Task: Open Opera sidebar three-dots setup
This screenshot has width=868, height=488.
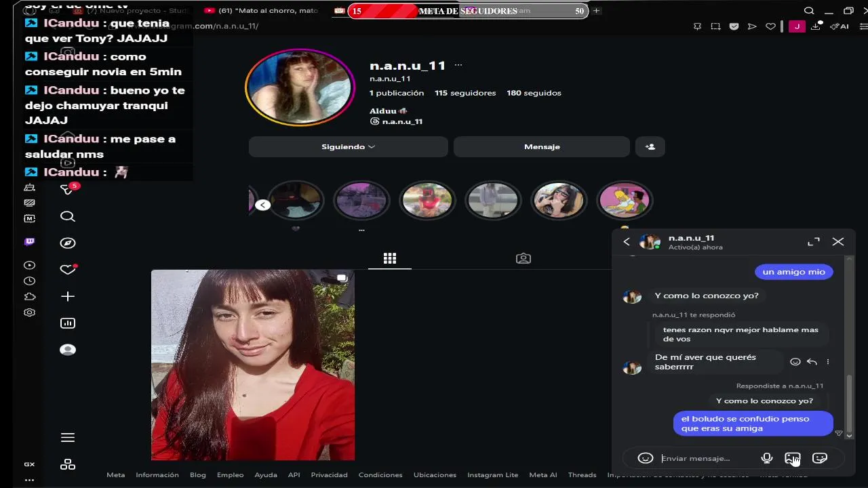Action: [29, 480]
